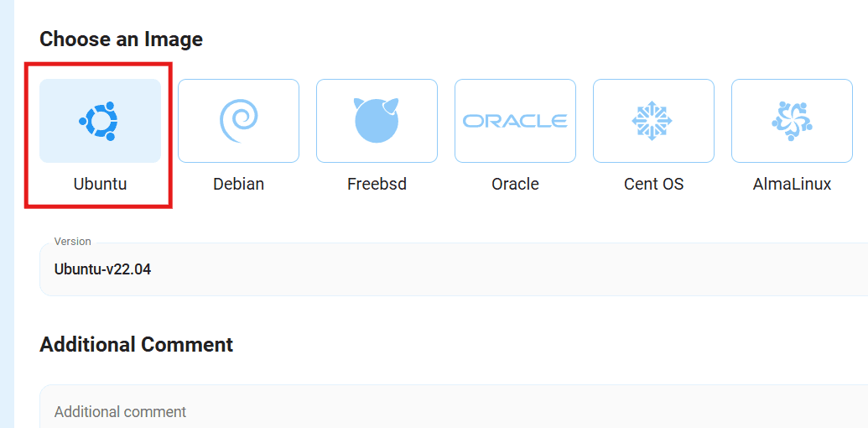The image size is (868, 428).
Task: Click the Additional comment placeholder text
Action: (120, 412)
